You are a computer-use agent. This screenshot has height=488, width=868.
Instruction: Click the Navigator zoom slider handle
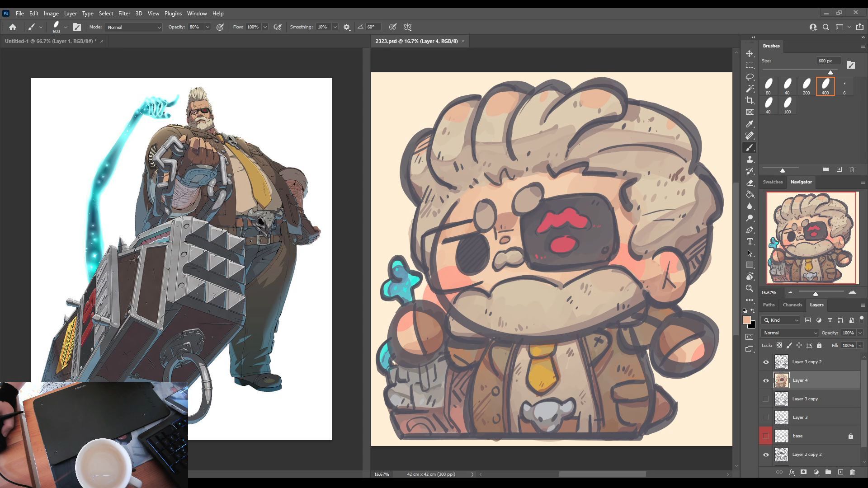pyautogui.click(x=816, y=294)
